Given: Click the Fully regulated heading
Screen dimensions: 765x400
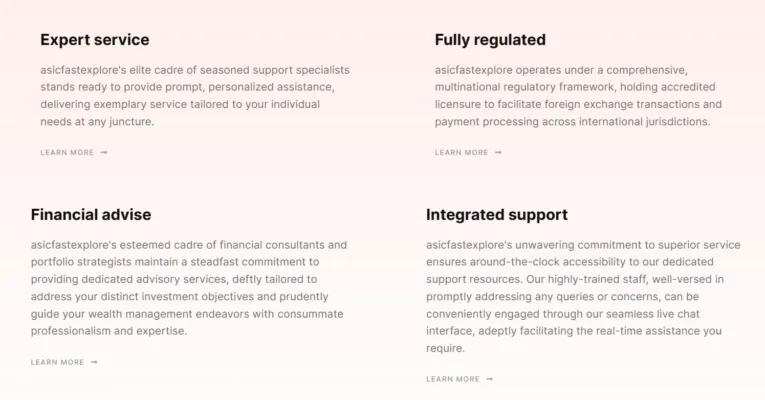Looking at the screenshot, I should [x=490, y=40].
